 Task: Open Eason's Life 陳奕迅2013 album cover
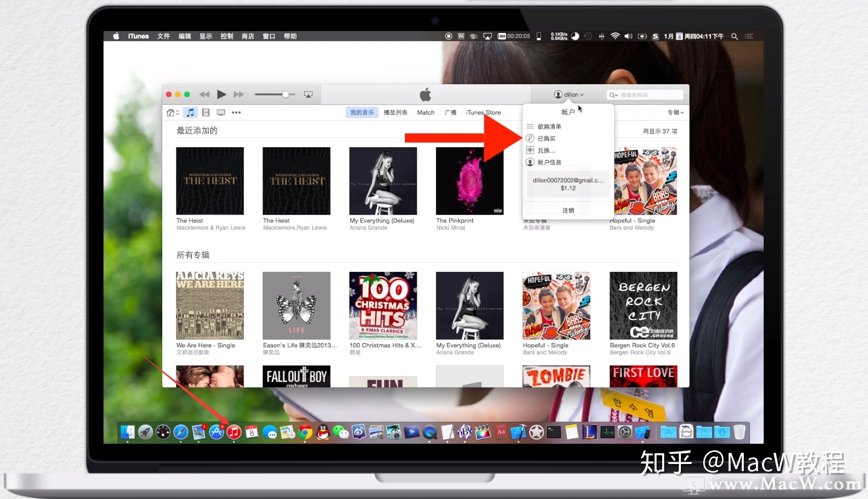[x=297, y=306]
